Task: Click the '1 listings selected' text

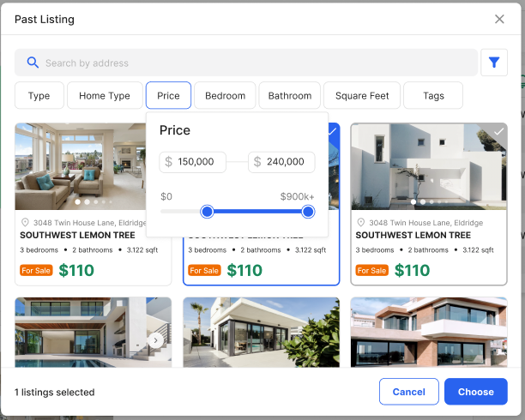Action: coord(55,392)
